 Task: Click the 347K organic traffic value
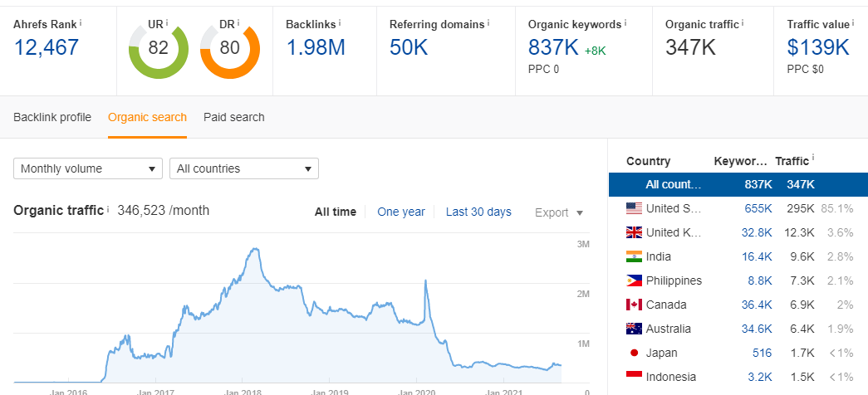(x=690, y=47)
